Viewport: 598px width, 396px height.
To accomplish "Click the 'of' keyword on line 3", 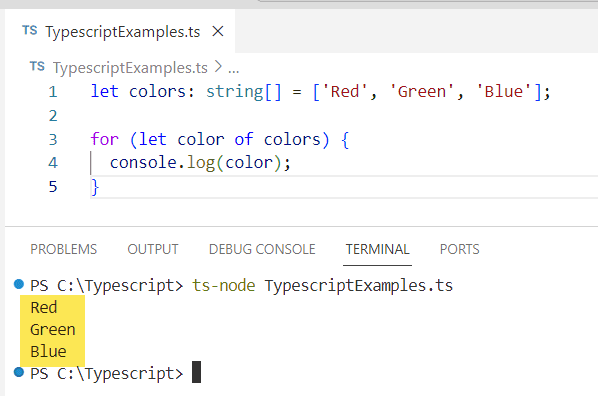I will tap(244, 139).
